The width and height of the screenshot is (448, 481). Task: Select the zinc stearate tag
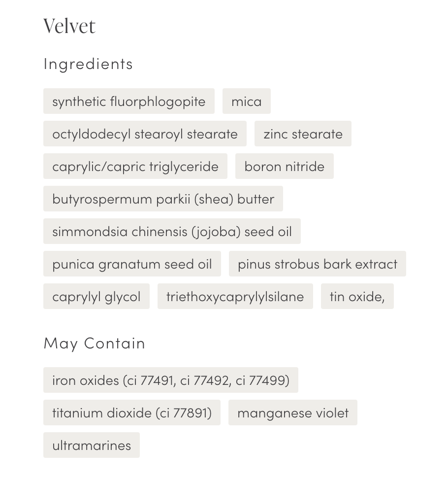[303, 134]
